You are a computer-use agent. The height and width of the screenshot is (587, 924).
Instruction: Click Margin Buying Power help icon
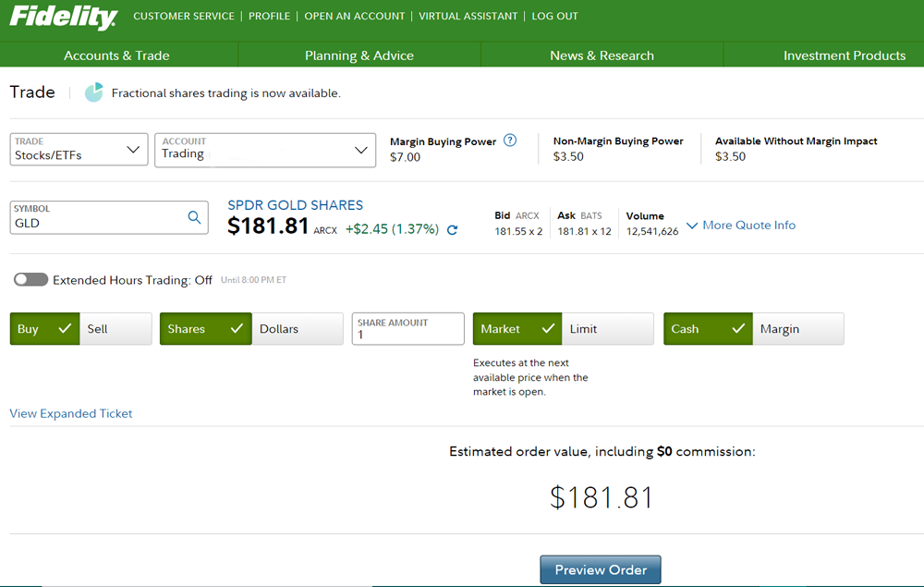coord(510,141)
